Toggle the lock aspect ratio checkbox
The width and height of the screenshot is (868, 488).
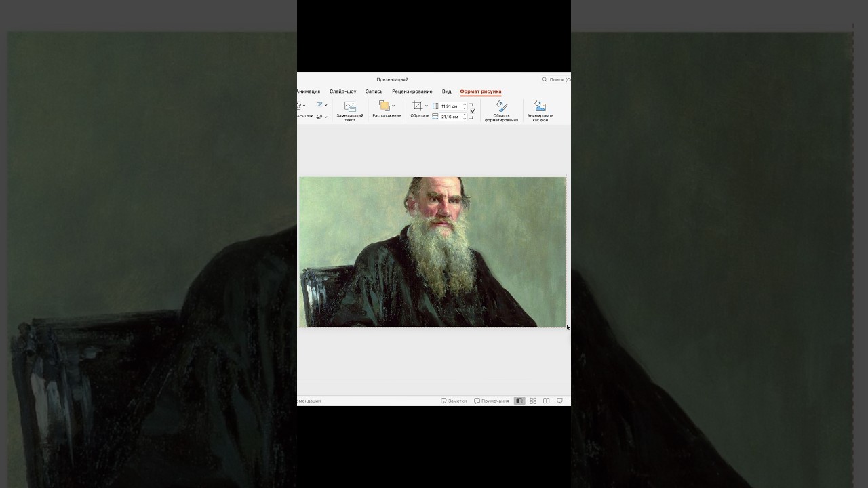point(473,111)
